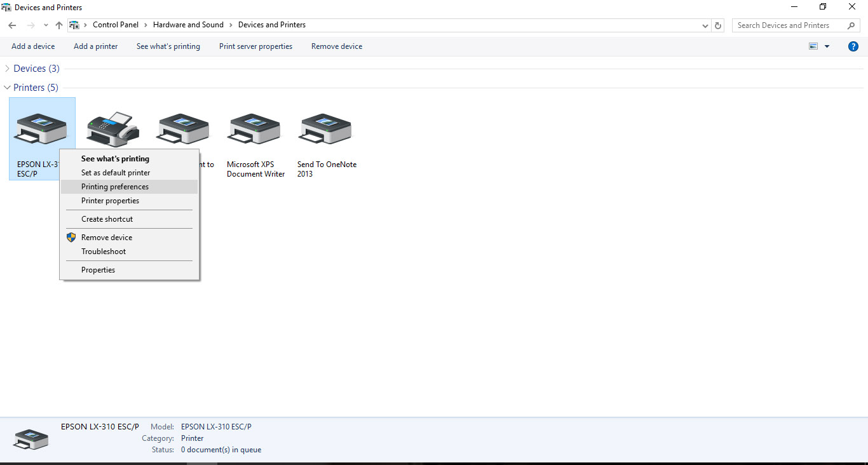
Task: Open the chevron after Hardware and Sound breadcrumb
Action: point(231,25)
